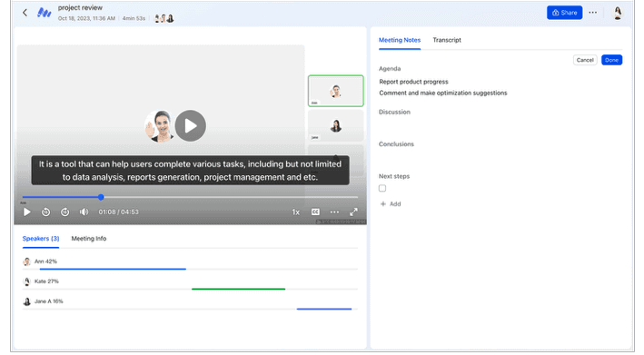Select Ann's video thumbnail with green border
Viewport: 644px width, 355px height.
point(335,91)
